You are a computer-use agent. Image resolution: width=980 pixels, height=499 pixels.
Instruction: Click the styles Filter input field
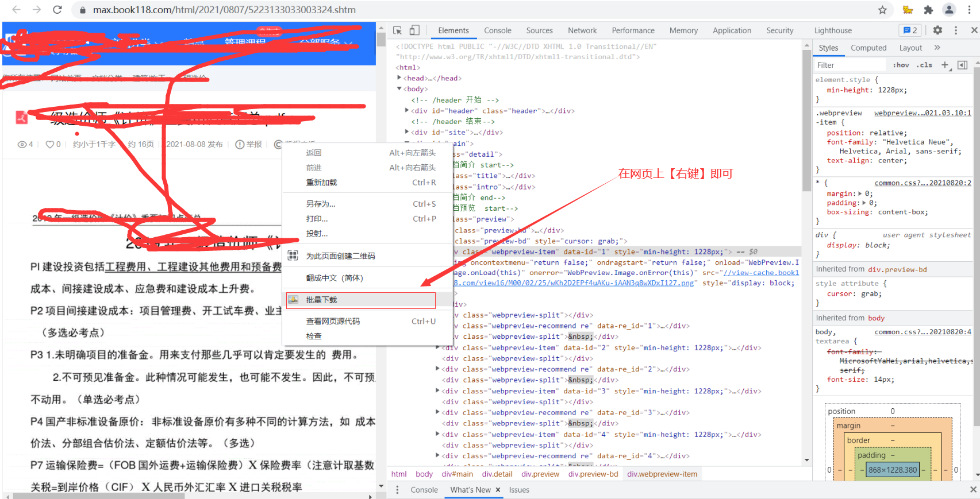pos(851,65)
